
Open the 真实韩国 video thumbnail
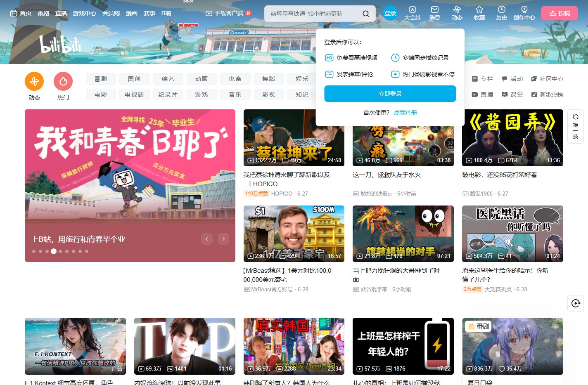(x=294, y=346)
